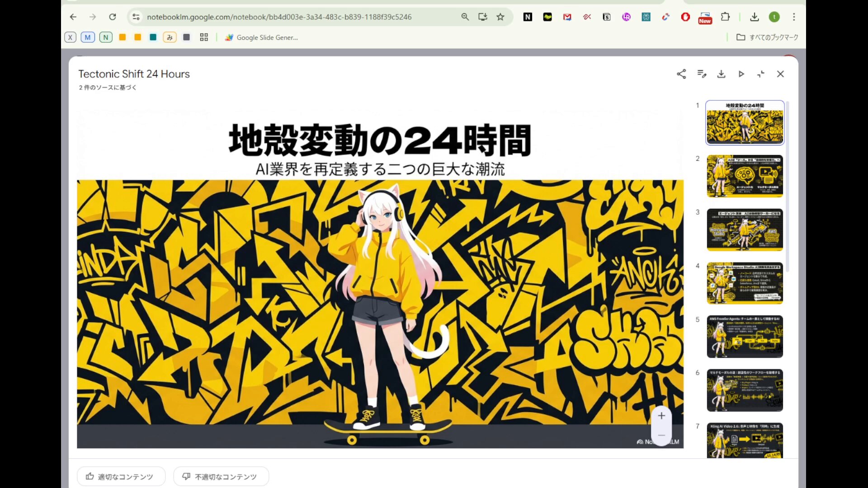Image resolution: width=868 pixels, height=488 pixels.
Task: Click the browser downloads icon
Action: click(755, 17)
